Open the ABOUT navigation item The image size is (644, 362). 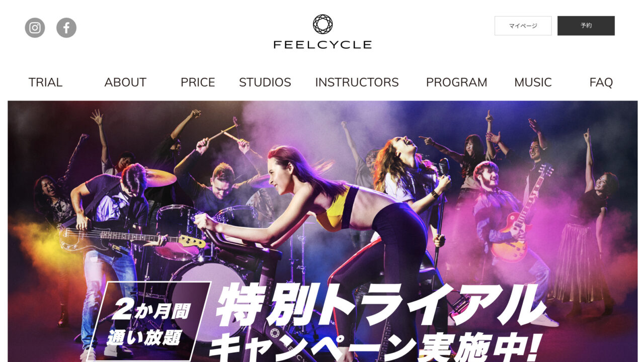point(125,82)
